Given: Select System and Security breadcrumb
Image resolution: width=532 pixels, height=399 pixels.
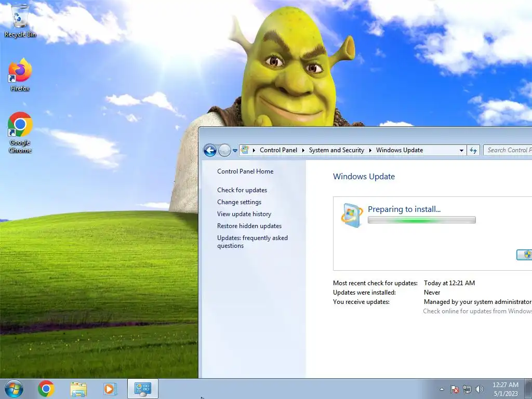Looking at the screenshot, I should (336, 150).
